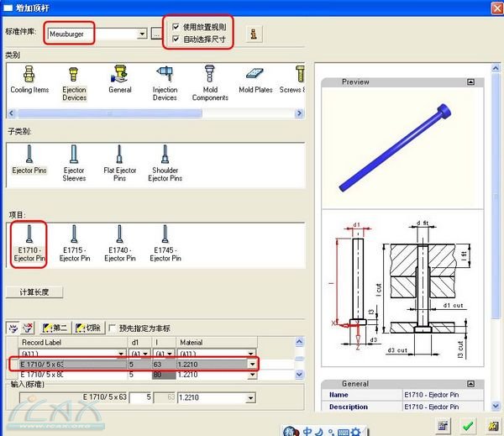Toggle the 使用放置规则 checkbox
Image resolution: width=504 pixels, height=436 pixels.
(x=175, y=27)
